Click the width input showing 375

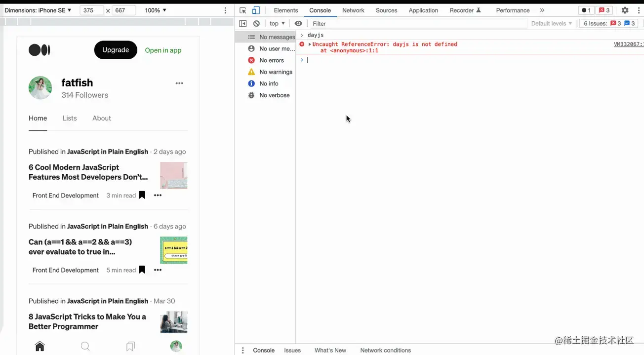(x=91, y=10)
